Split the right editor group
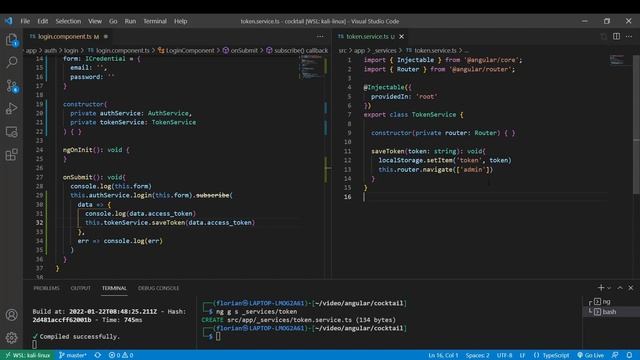The image size is (640, 360). (x=616, y=36)
